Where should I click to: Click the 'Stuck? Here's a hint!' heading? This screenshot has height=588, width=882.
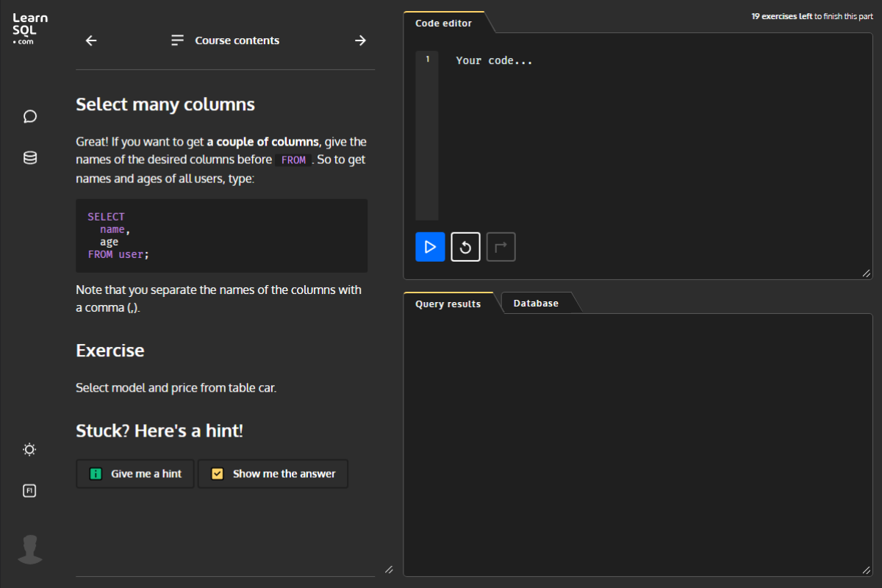[159, 431]
